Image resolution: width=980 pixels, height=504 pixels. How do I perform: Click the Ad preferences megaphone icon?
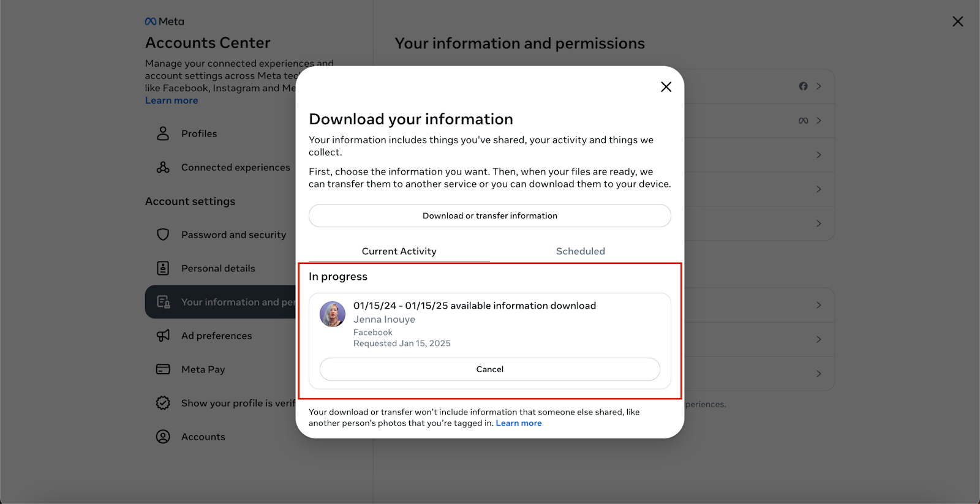tap(163, 336)
